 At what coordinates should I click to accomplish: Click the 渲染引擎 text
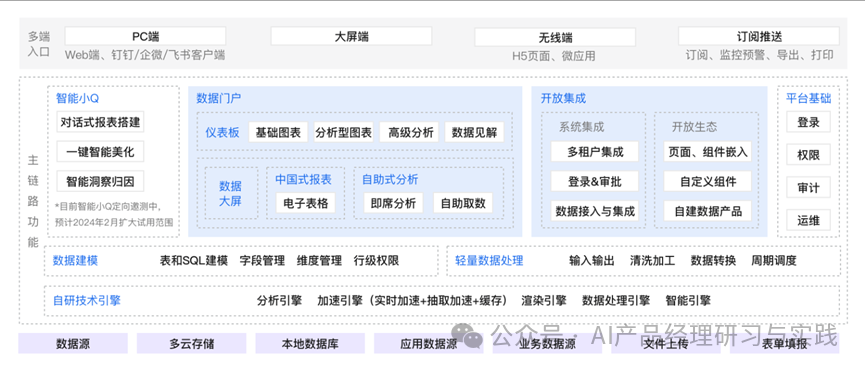544,301
